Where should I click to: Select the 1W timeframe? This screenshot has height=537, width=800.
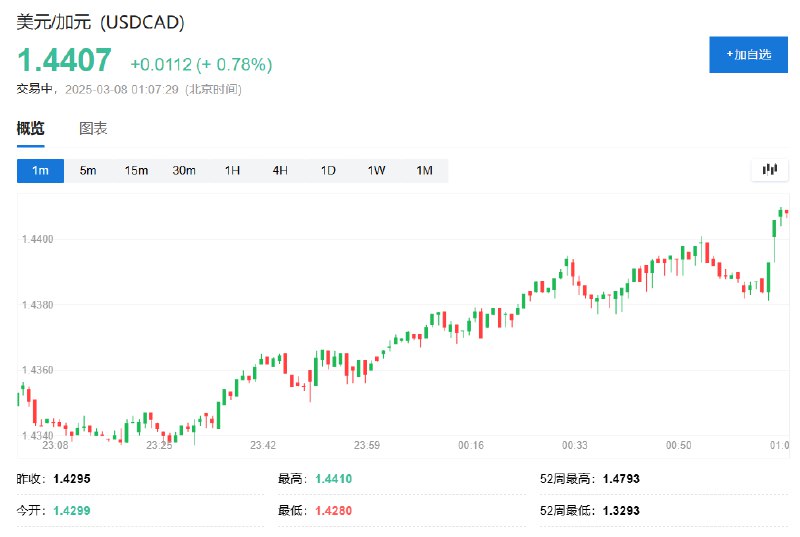[x=377, y=170]
